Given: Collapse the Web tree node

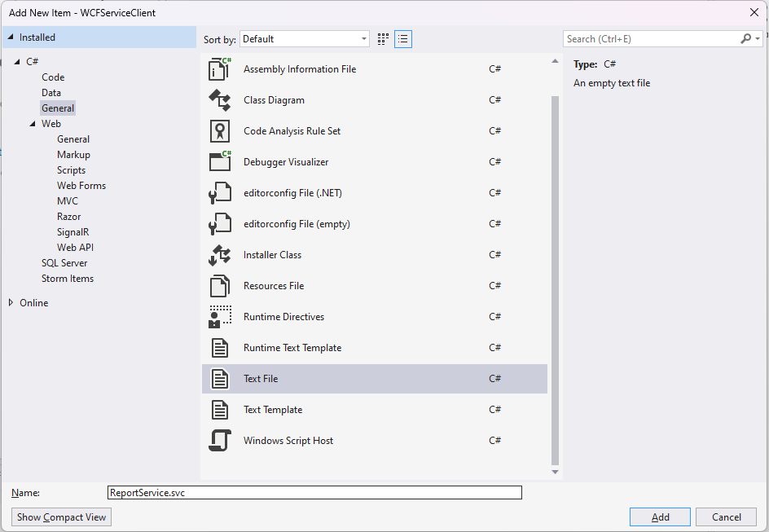Looking at the screenshot, I should [32, 124].
